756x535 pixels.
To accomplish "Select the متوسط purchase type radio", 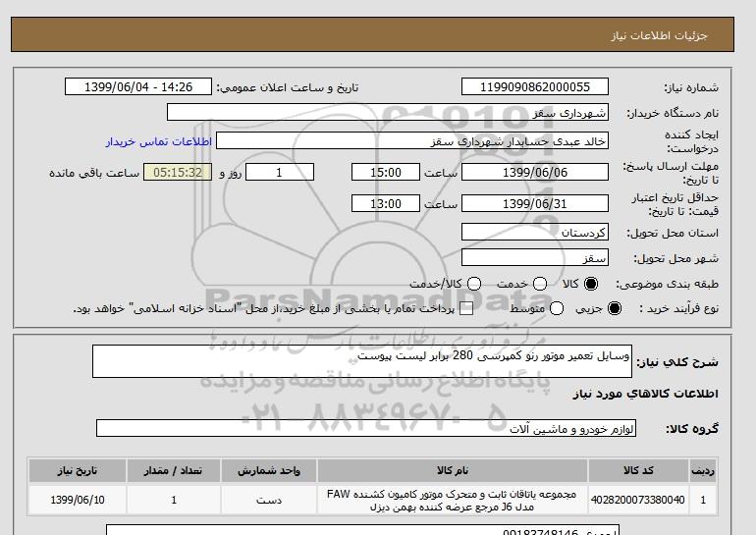I will point(557,308).
